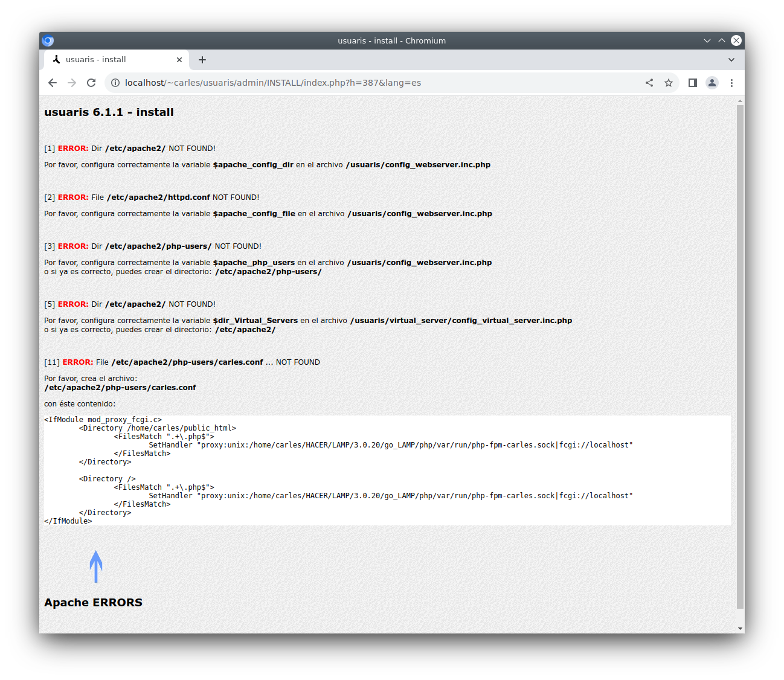This screenshot has width=784, height=680.
Task: Click scrollbar up arrow at top
Action: coord(741,100)
